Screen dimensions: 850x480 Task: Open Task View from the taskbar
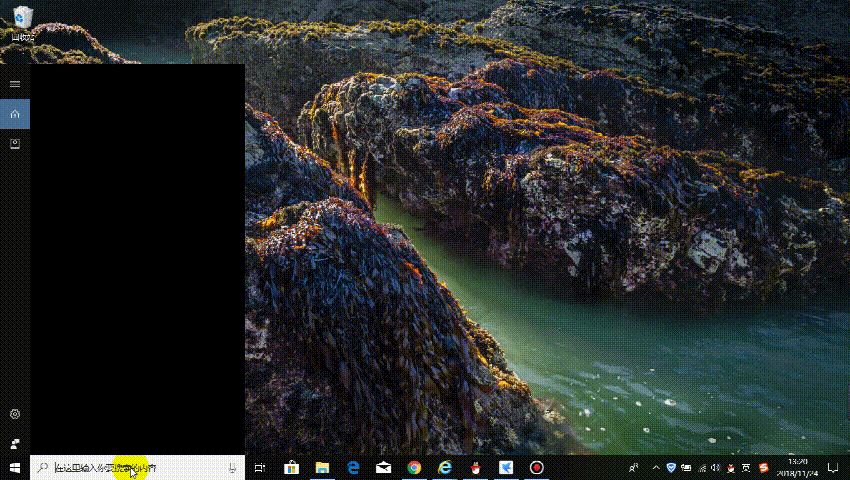tap(260, 468)
